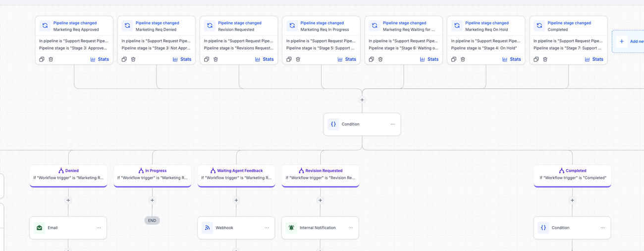Image resolution: width=644 pixels, height=251 pixels.
Task: Click the Email envelope icon
Action: coord(40,228)
